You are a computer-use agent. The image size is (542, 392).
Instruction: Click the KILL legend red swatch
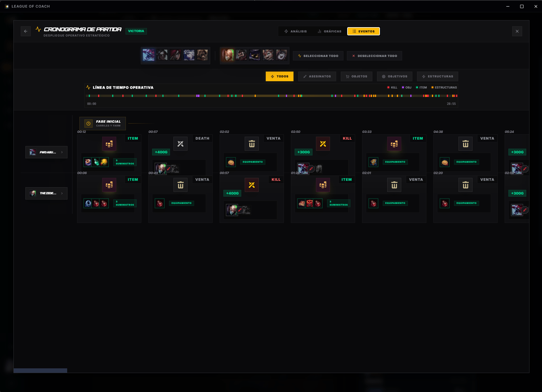click(x=388, y=87)
